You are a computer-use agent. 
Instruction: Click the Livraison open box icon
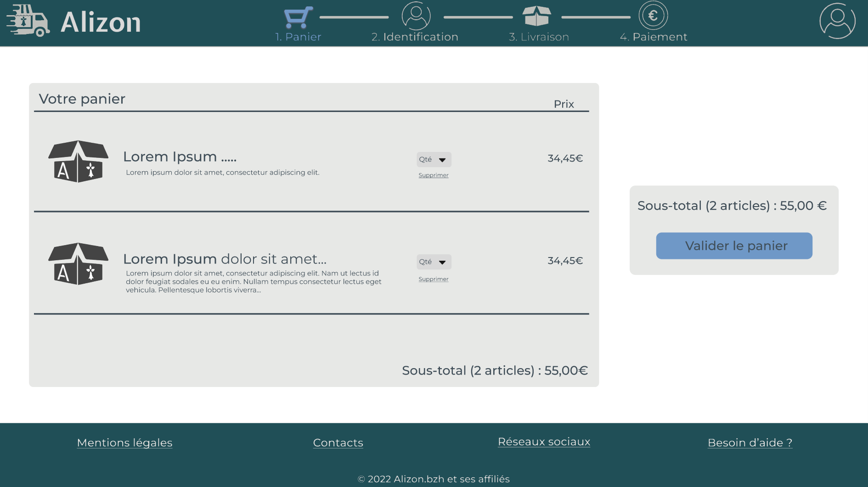(536, 16)
